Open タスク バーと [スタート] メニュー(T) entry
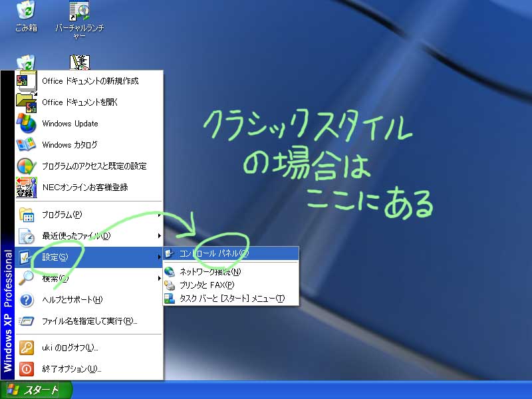This screenshot has width=532, height=399. pos(231,299)
